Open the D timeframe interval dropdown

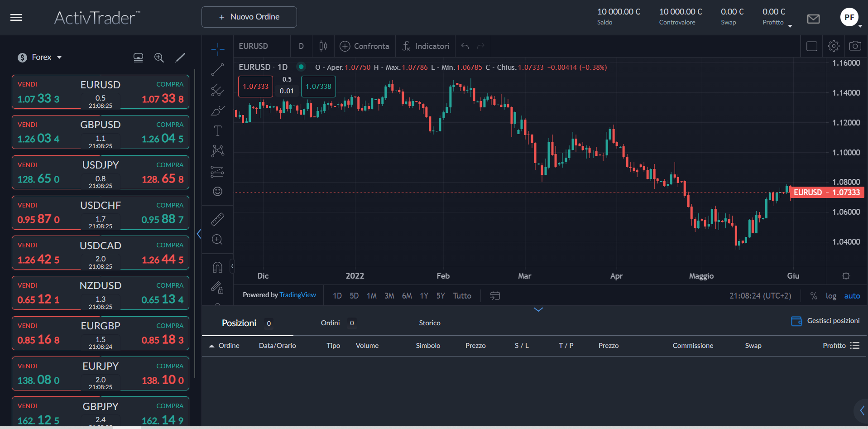pos(302,46)
